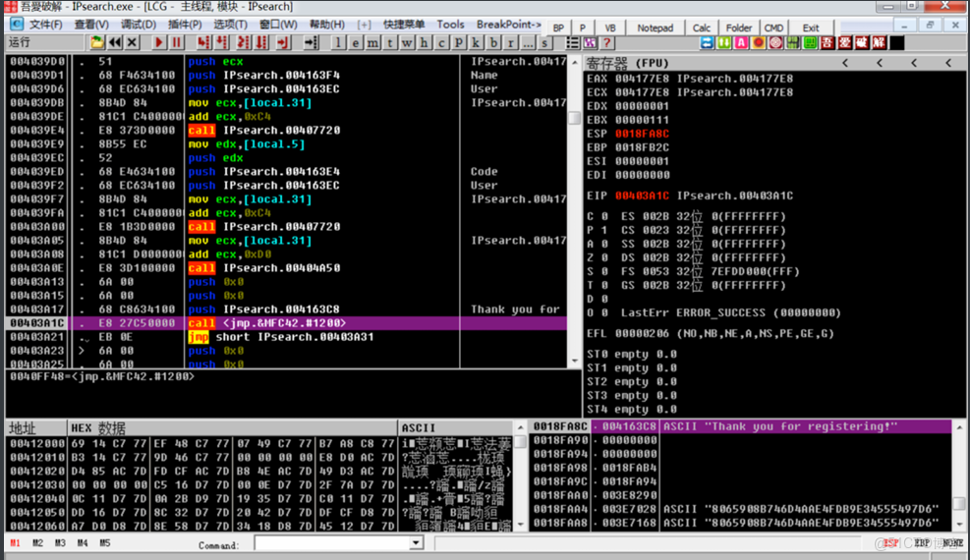Click the disassembly pane scrollbar down arrow
This screenshot has width=970, height=560.
575,361
